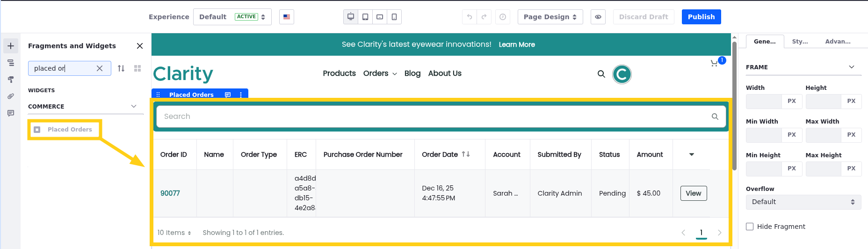The height and width of the screenshot is (249, 868).
Task: Open Placed Orders options kebab menu
Action: pyautogui.click(x=241, y=95)
